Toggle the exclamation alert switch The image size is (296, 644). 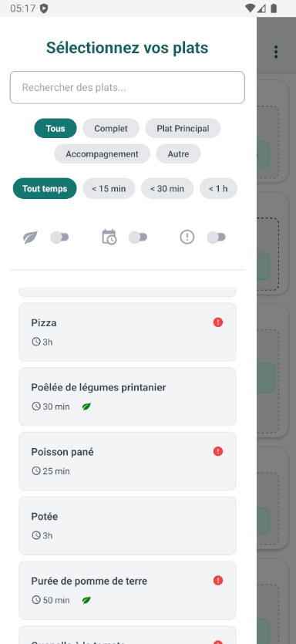pos(217,238)
